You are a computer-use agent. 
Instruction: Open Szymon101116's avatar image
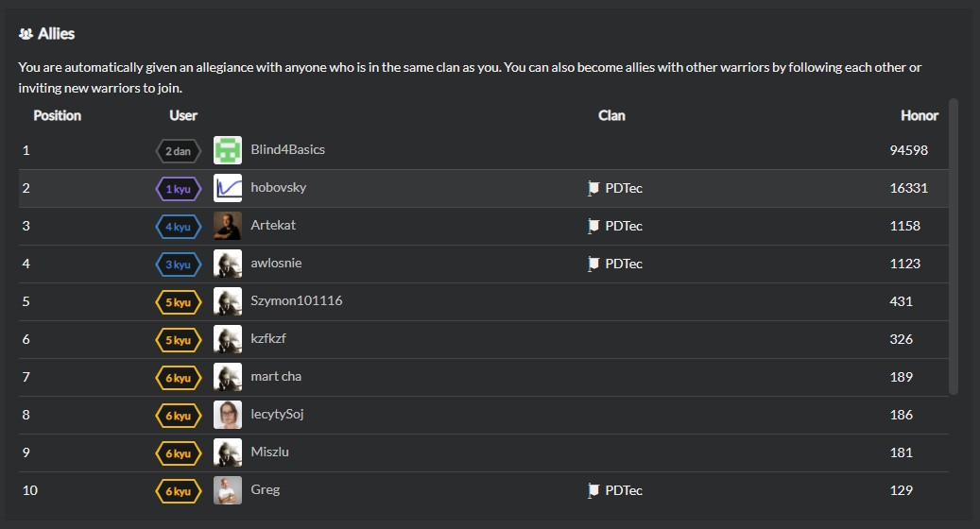coord(228,301)
